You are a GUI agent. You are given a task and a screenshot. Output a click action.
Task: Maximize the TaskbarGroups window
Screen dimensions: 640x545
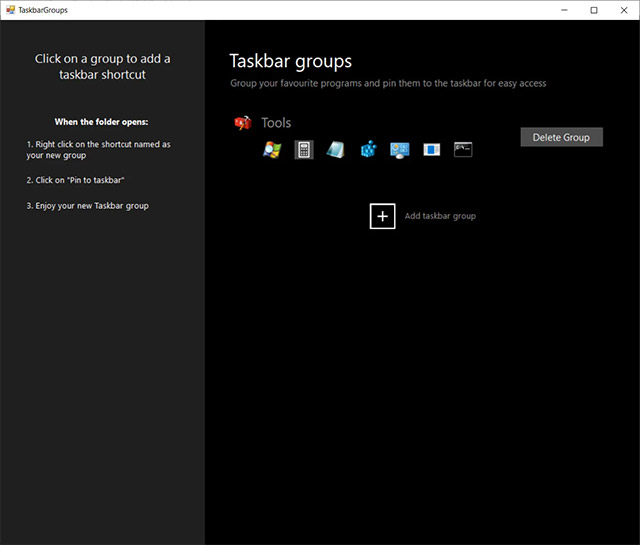coord(594,10)
